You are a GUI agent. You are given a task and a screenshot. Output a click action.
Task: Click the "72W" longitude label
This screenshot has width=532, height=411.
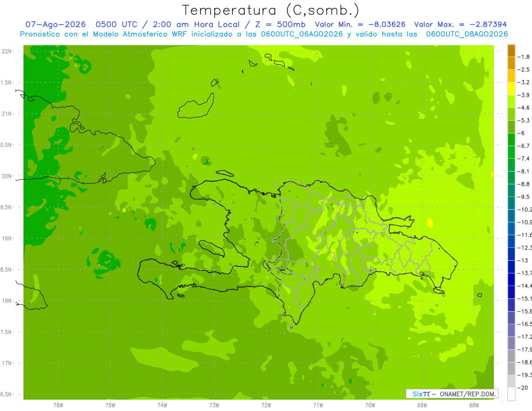point(266,405)
